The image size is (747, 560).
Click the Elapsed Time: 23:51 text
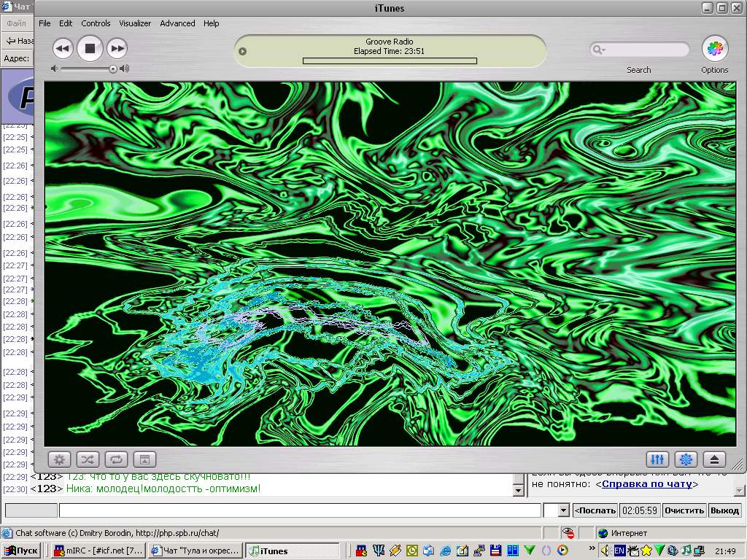pos(390,51)
